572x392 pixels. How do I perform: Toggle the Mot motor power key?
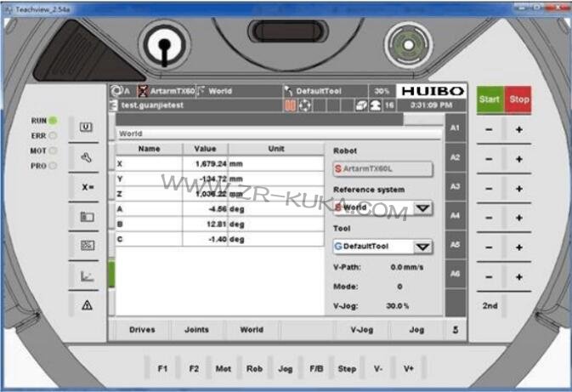tap(223, 368)
